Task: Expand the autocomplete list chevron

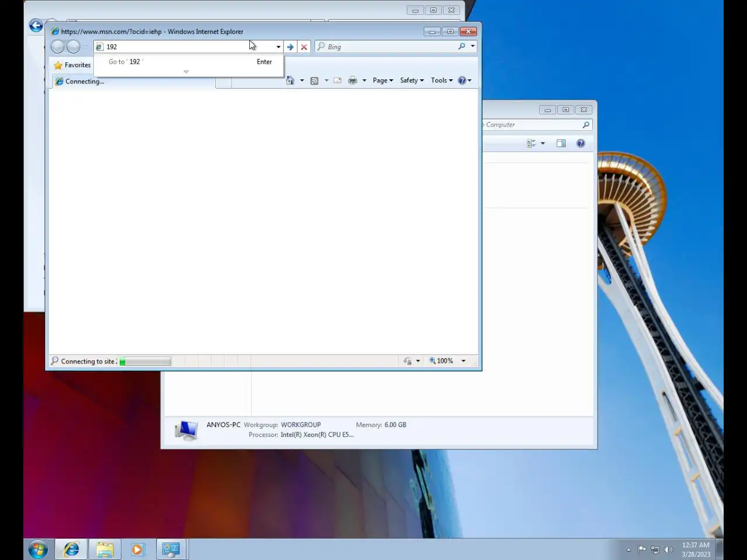Action: point(186,72)
